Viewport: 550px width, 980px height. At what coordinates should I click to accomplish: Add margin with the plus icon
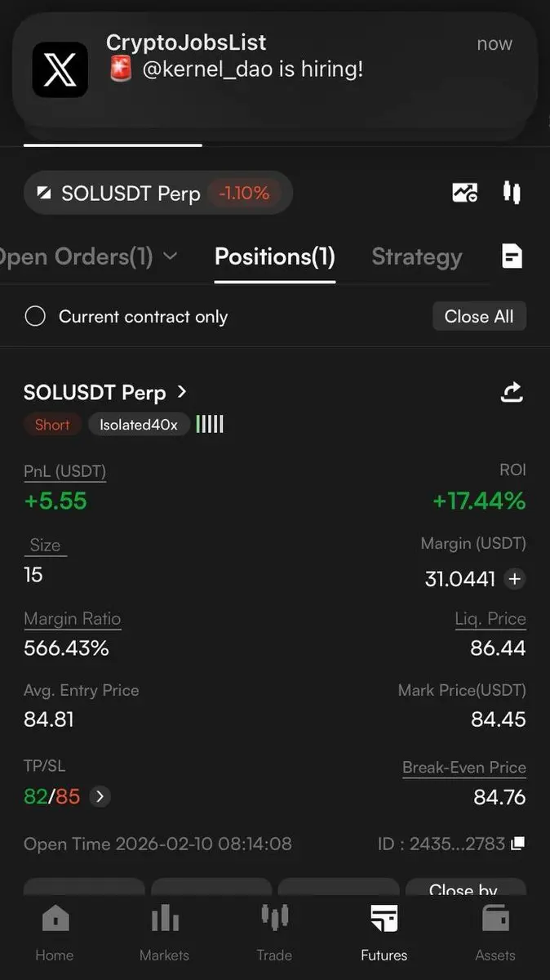coord(515,579)
